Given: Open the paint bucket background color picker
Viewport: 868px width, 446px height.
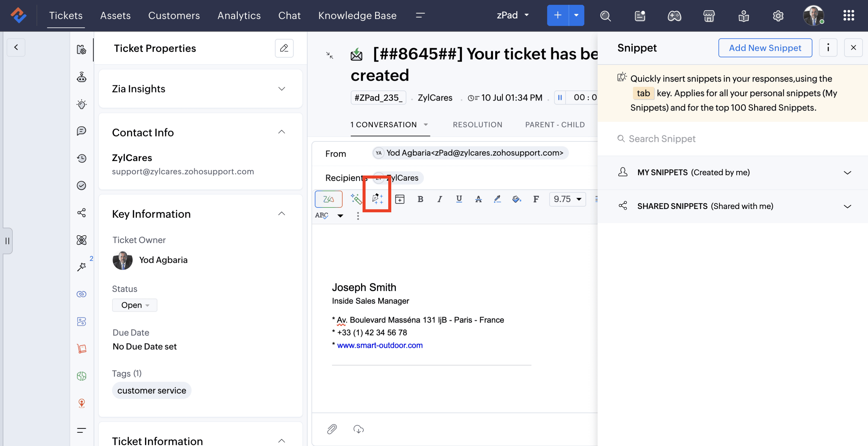Looking at the screenshot, I should click(517, 199).
